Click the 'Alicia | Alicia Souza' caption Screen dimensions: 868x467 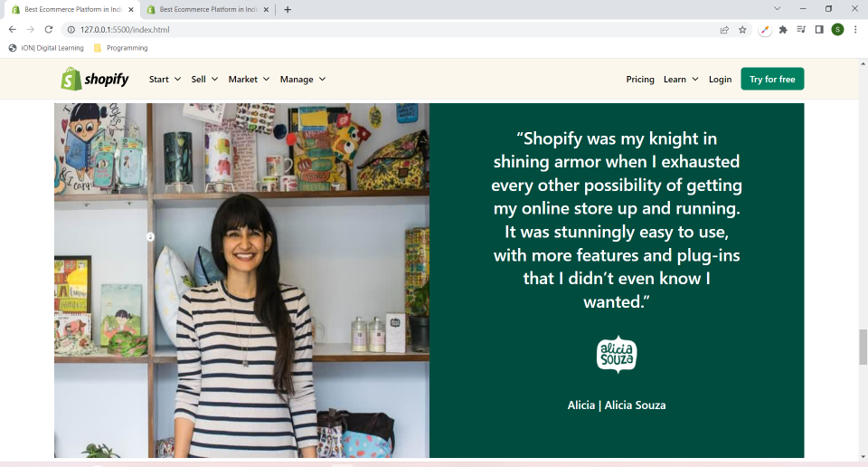point(616,405)
